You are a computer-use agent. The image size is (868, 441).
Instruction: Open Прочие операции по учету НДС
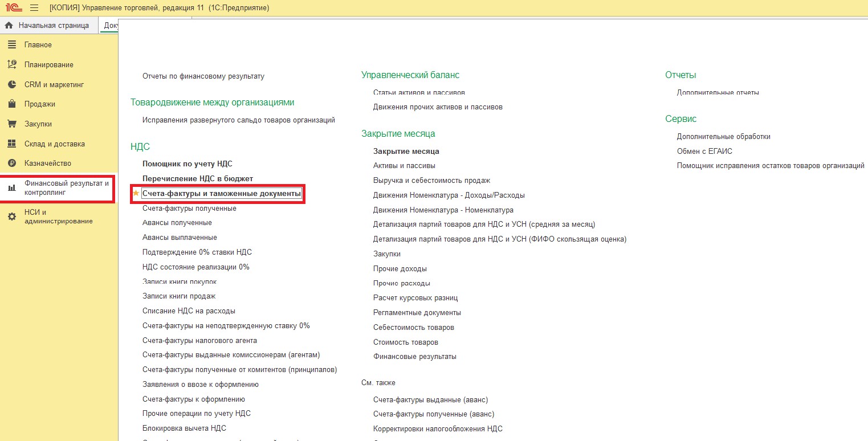tap(197, 414)
